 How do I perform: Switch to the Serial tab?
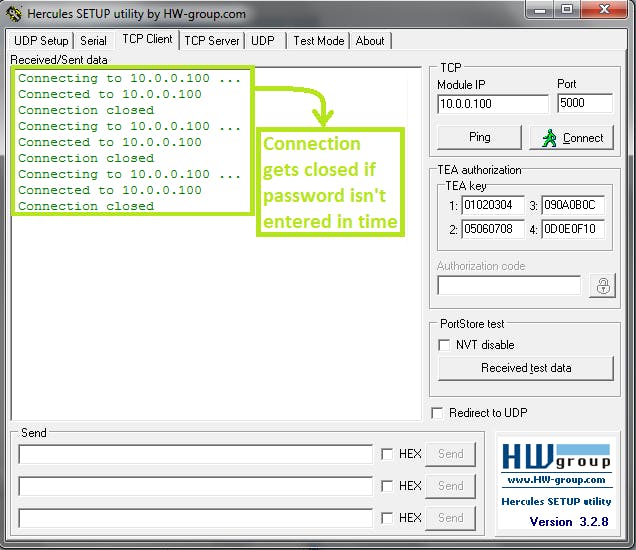[93, 41]
